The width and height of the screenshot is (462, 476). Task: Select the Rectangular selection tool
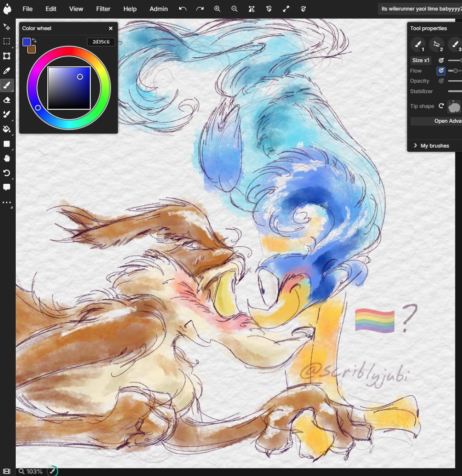(7, 41)
